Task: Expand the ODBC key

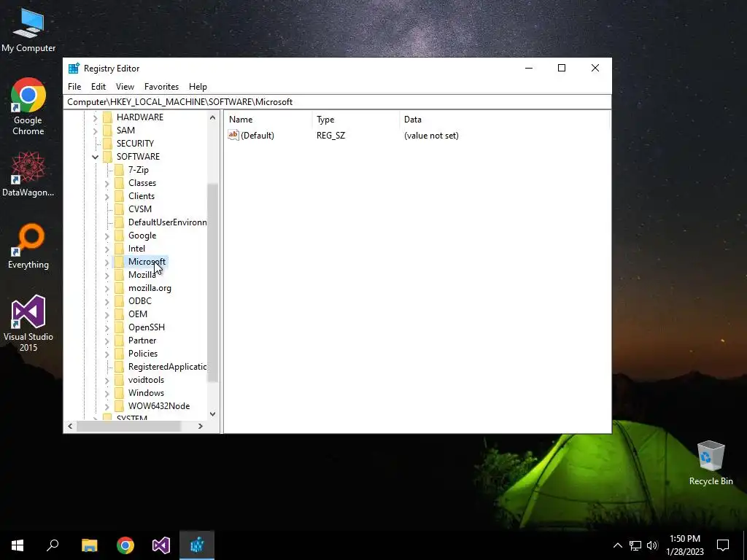Action: pos(107,301)
